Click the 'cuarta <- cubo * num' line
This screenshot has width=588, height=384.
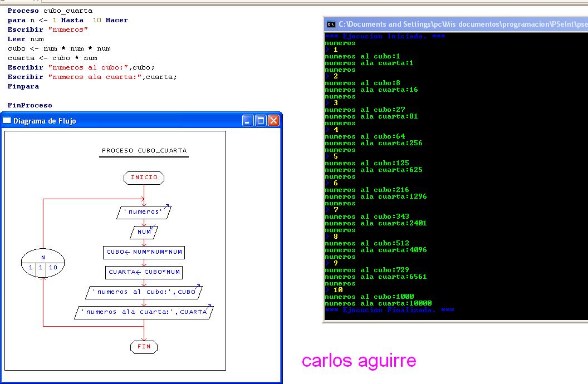coord(52,58)
